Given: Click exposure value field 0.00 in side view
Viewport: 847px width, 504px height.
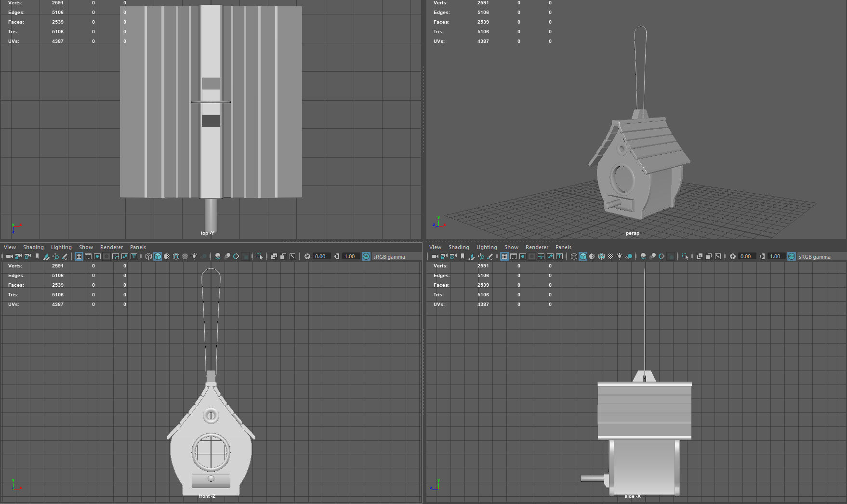Looking at the screenshot, I should point(747,256).
